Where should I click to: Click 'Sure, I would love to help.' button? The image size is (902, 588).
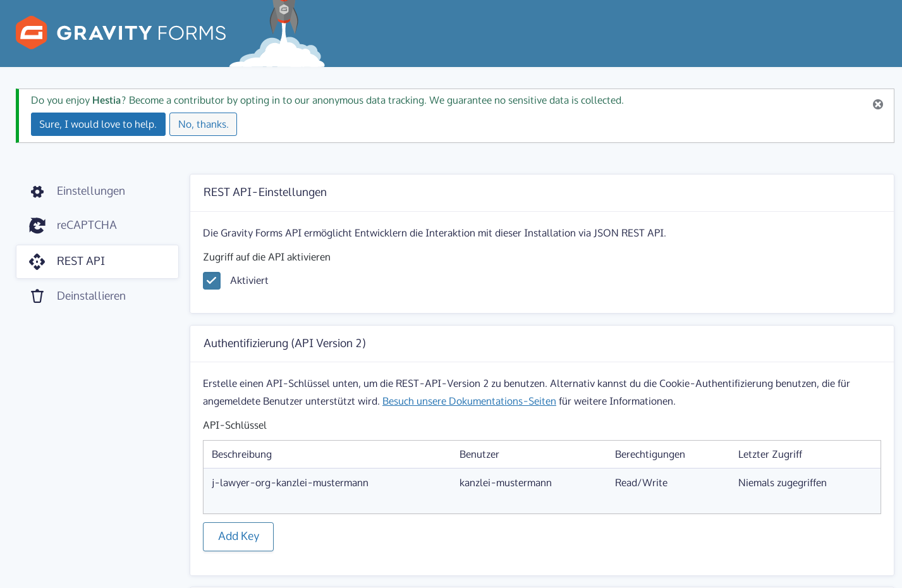pos(98,125)
